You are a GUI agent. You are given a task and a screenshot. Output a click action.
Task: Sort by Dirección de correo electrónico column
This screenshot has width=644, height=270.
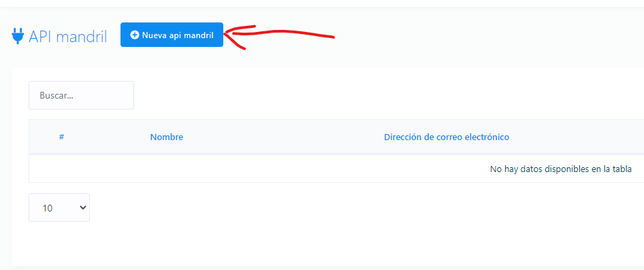(x=447, y=137)
